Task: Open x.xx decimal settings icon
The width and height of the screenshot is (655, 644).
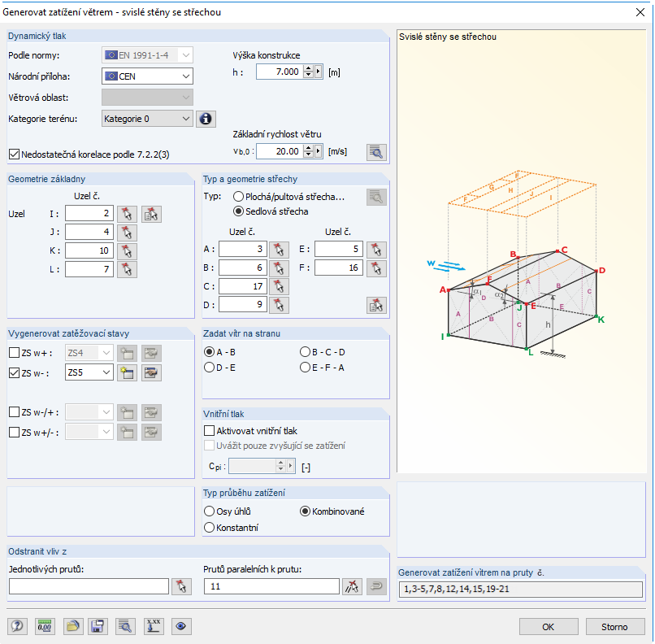Action: pyautogui.click(x=154, y=626)
